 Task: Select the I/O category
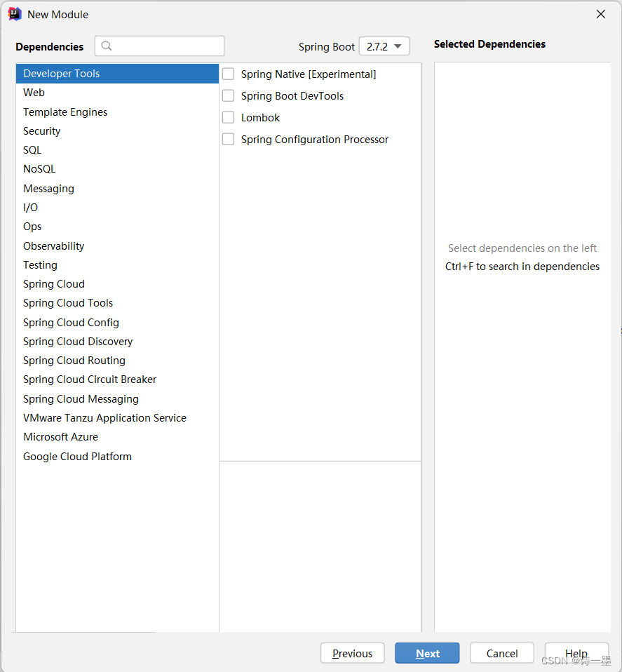(117, 208)
